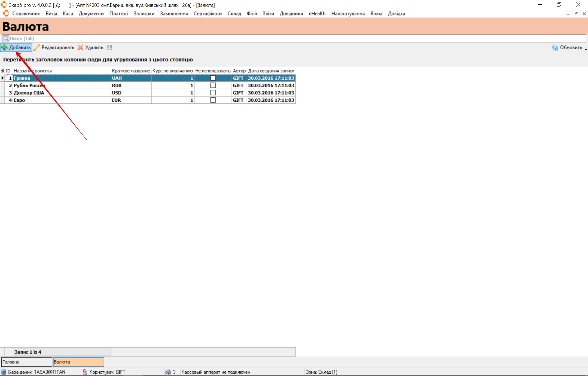This screenshot has height=376, width=588.
Task: Click the database icon in the status bar
Action: [x=4, y=372]
